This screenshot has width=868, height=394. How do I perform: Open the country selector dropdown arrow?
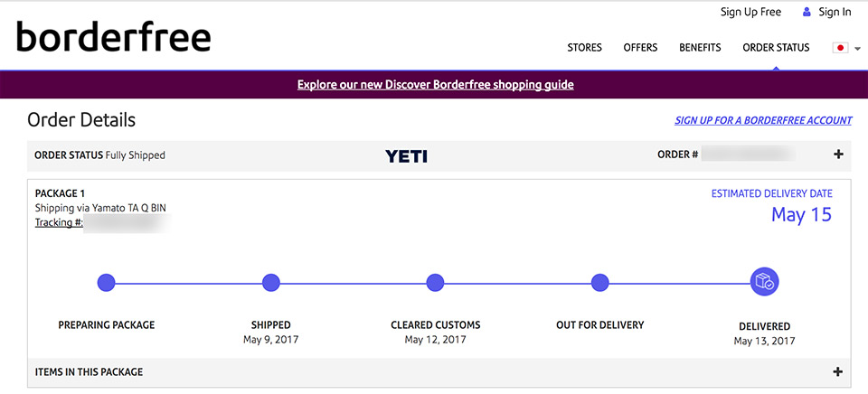point(858,48)
